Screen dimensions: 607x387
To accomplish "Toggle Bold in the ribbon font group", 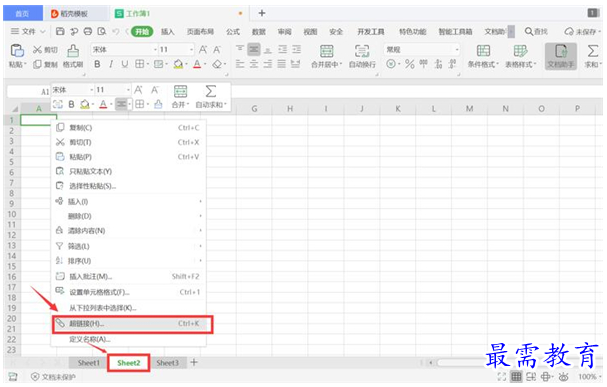I will 97,64.
